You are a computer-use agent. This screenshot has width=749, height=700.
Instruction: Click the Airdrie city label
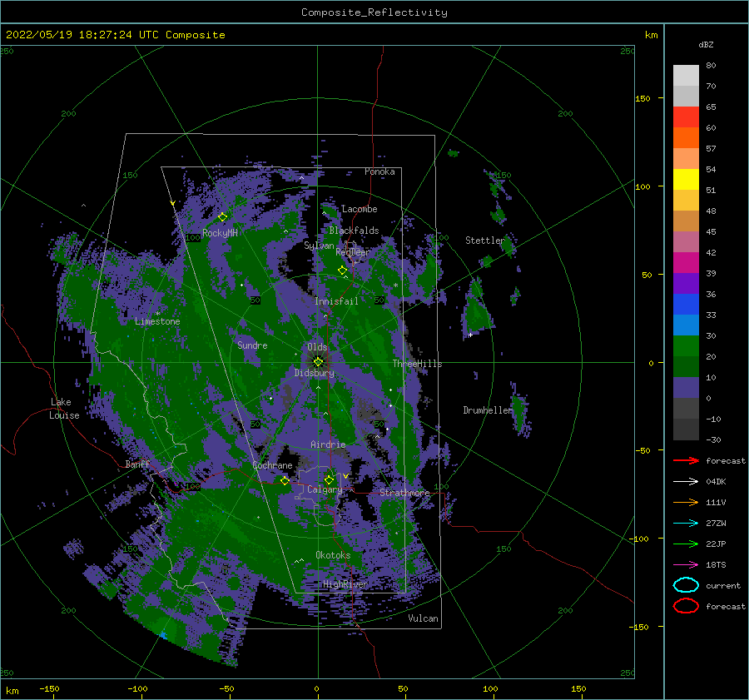point(328,444)
